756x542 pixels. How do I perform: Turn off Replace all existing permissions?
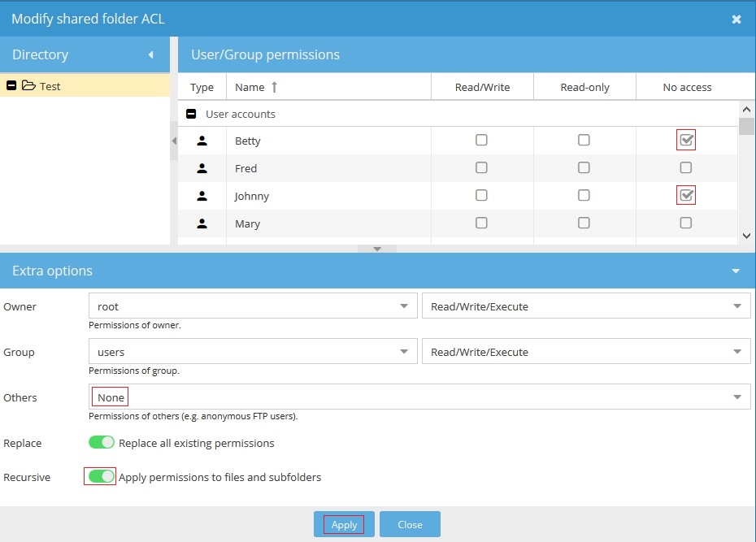pyautogui.click(x=102, y=443)
